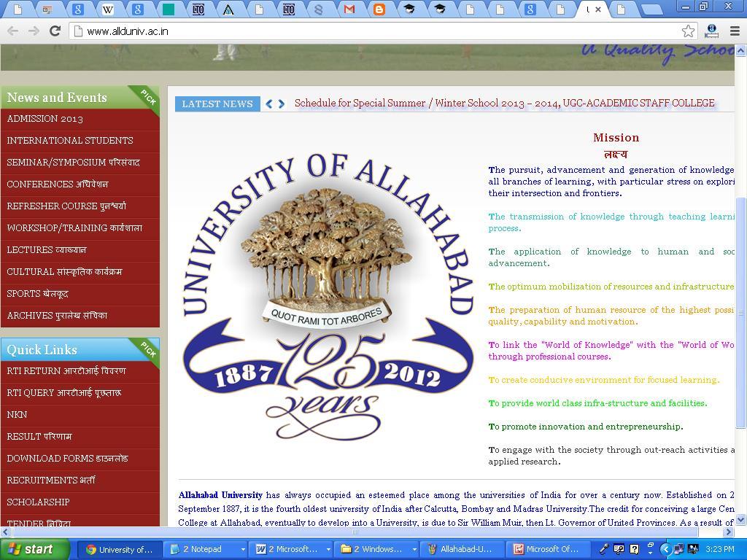
Task: Switch to the Microsoft Of... taskbar window
Action: tap(549, 550)
